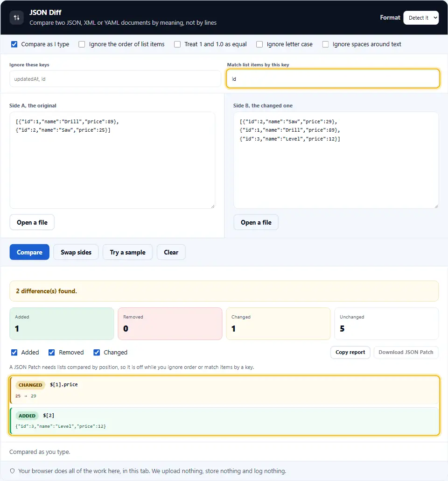Toggle the Removed filter checkbox
Image resolution: width=448 pixels, height=481 pixels.
tap(51, 352)
